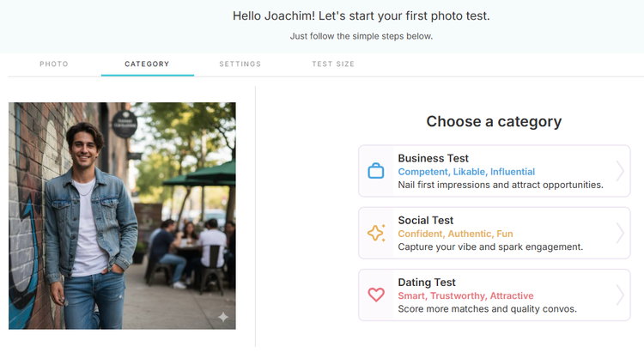Click the 'Smart, Trustworthy, Attractive' traits text
This screenshot has height=353, width=644.
pos(465,295)
